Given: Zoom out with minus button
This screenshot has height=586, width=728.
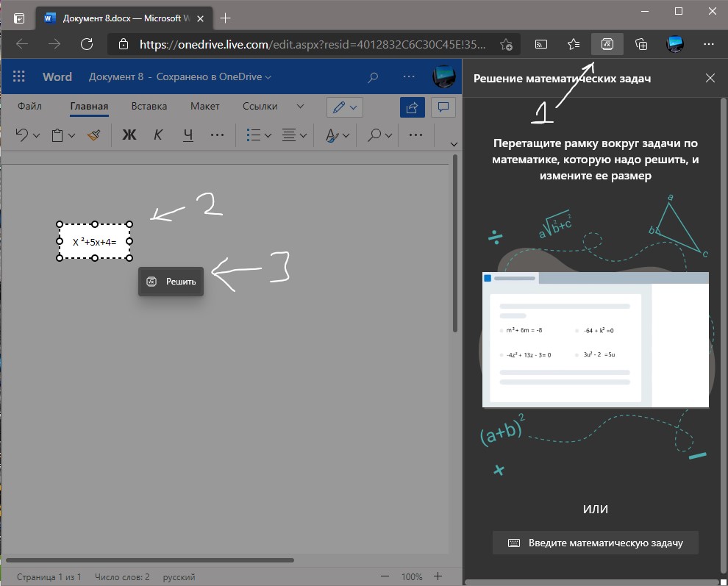Looking at the screenshot, I should (385, 576).
